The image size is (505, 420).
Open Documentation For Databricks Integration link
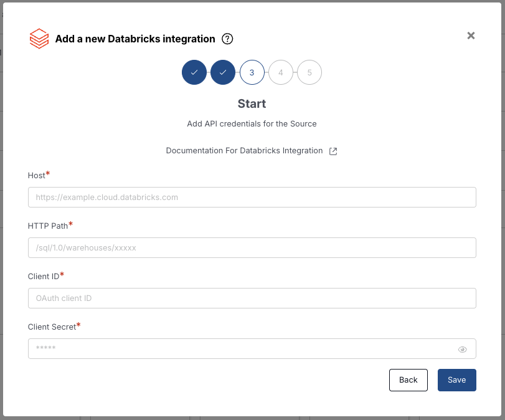coord(244,151)
